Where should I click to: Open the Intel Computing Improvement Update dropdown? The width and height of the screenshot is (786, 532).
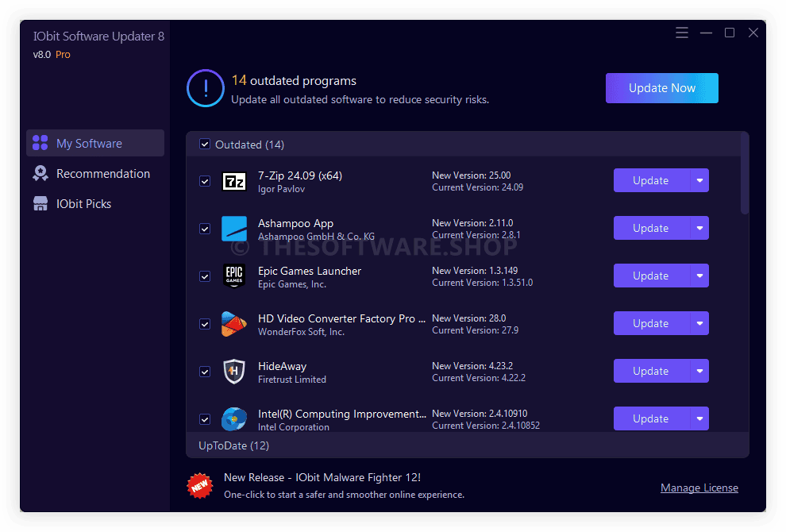(x=699, y=418)
